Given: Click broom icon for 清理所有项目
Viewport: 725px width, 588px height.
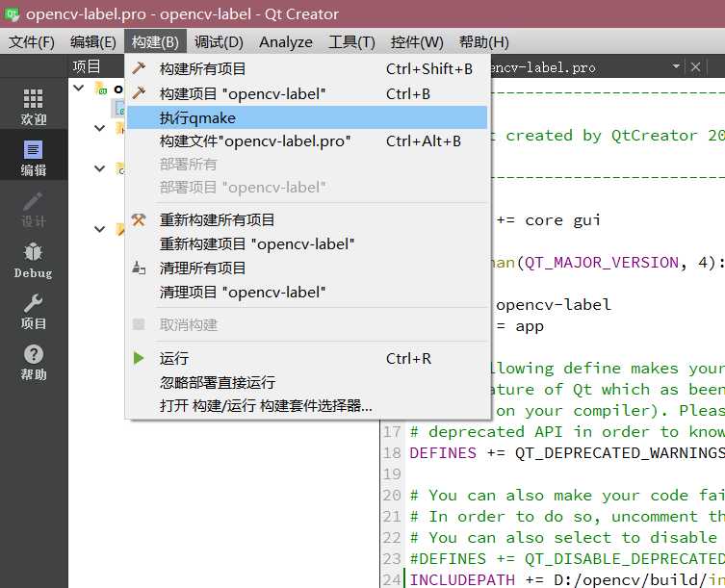Looking at the screenshot, I should tap(139, 268).
